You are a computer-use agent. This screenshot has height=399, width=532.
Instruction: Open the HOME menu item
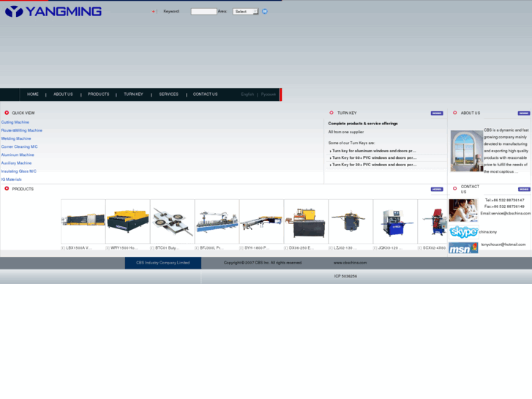click(x=33, y=94)
